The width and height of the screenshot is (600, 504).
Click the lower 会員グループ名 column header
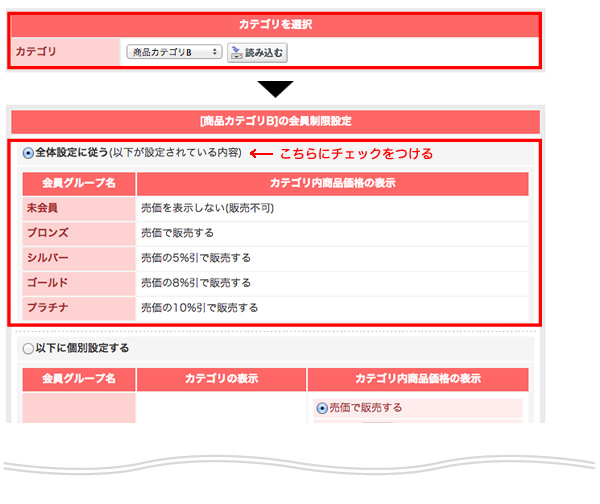79,379
